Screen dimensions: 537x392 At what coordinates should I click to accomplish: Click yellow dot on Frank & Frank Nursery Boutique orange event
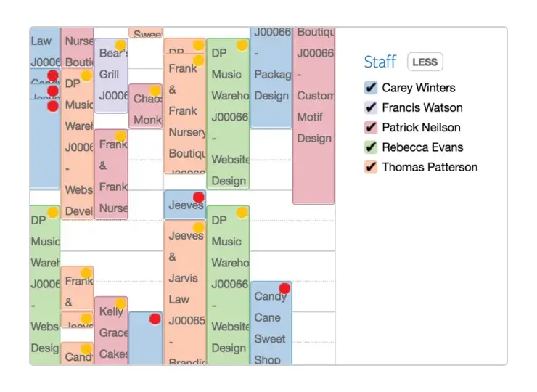pos(199,61)
